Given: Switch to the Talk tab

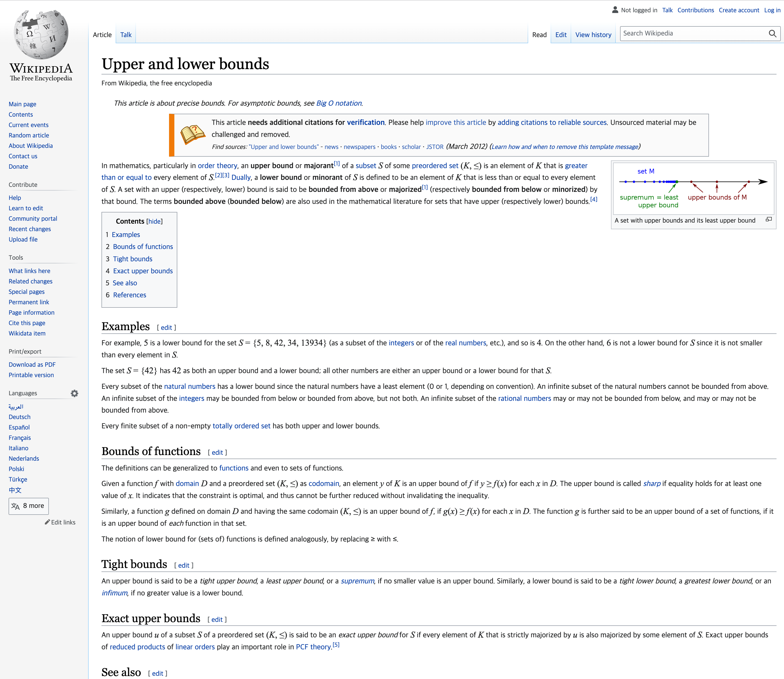Looking at the screenshot, I should [126, 35].
